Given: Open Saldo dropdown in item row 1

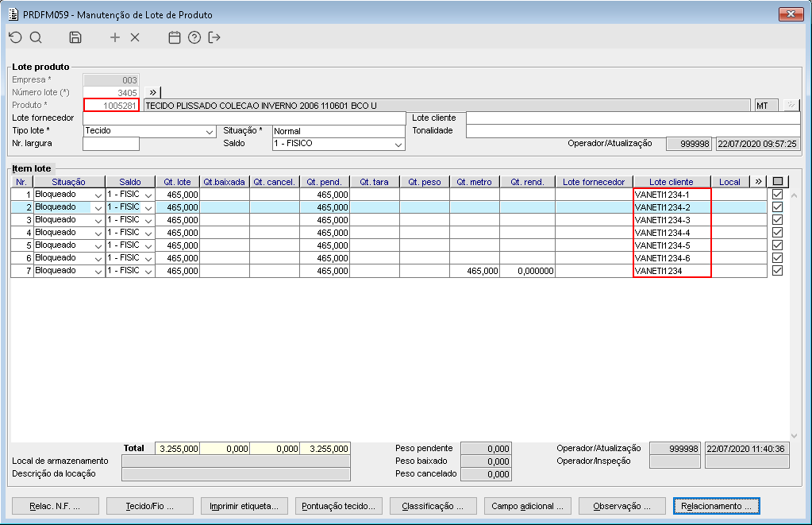Looking at the screenshot, I should pyautogui.click(x=148, y=195).
